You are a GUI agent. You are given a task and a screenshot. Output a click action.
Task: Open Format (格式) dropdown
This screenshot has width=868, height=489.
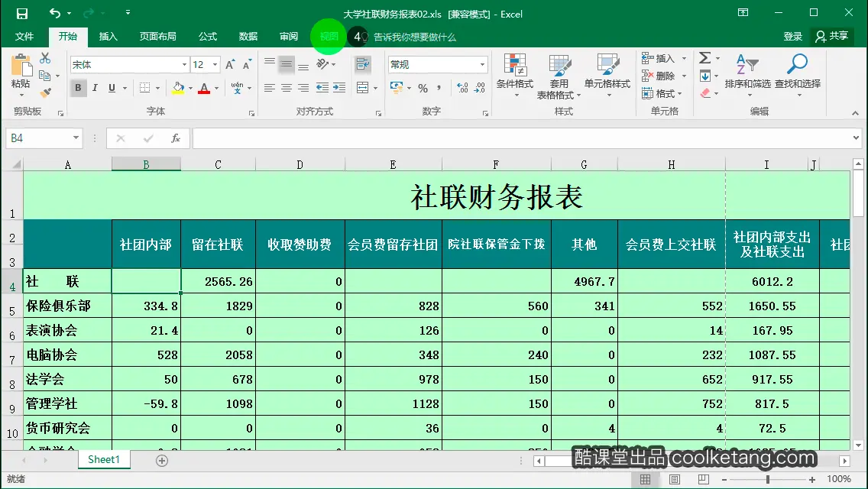662,93
